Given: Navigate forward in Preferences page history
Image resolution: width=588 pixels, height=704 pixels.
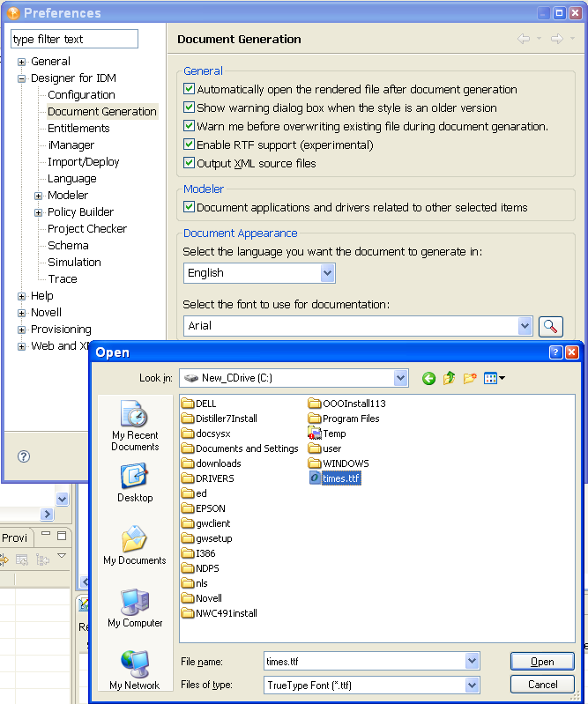Looking at the screenshot, I should [557, 39].
